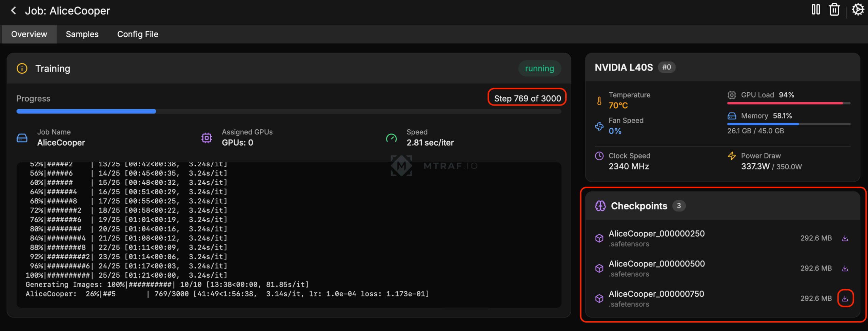Open the Config File tab
Image resolution: width=868 pixels, height=331 pixels.
tap(138, 34)
